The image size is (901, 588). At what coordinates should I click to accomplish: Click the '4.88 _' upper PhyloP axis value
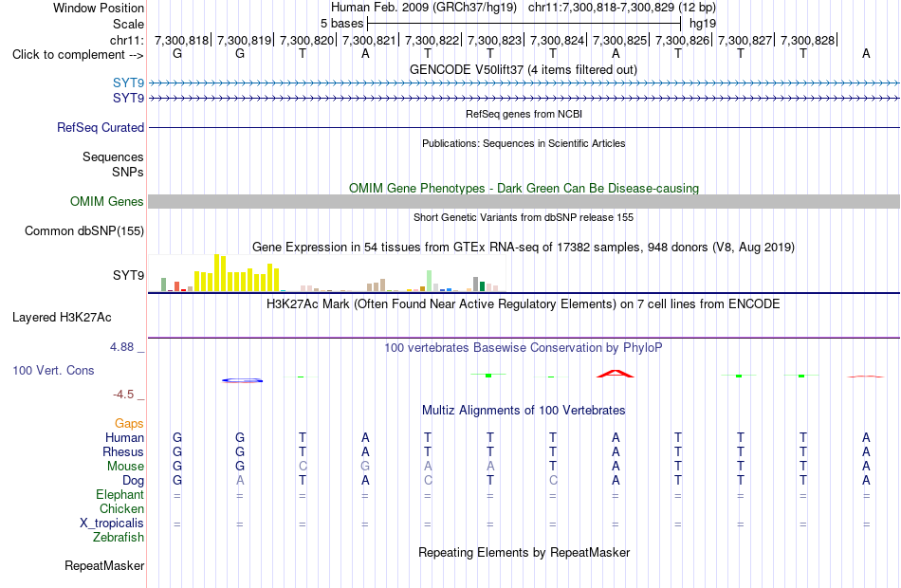[x=127, y=347]
